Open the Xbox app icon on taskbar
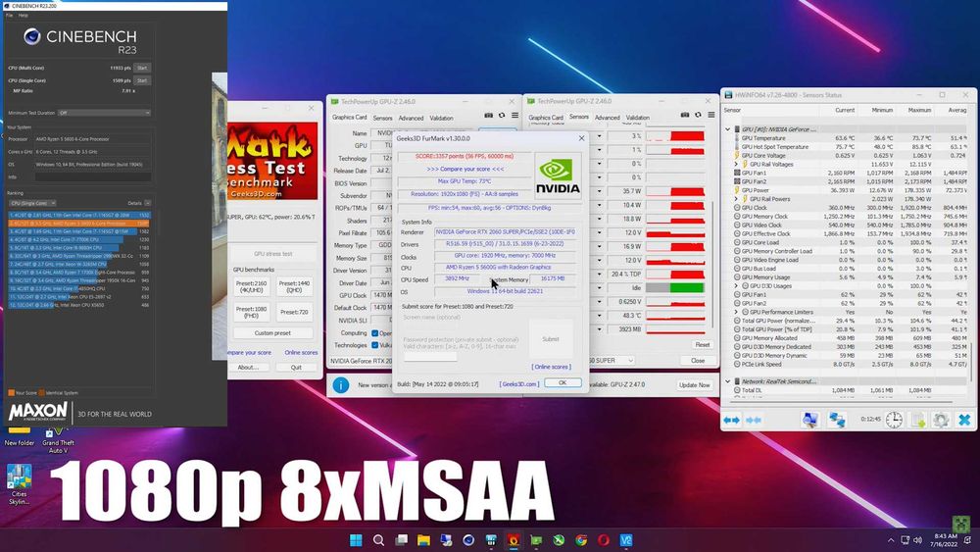The width and height of the screenshot is (980, 552). coord(559,540)
